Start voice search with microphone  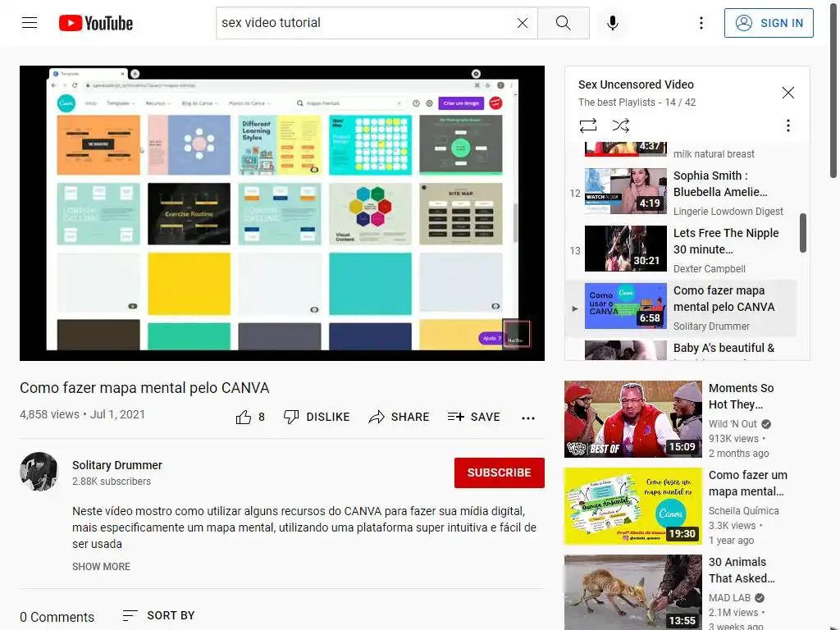click(613, 23)
